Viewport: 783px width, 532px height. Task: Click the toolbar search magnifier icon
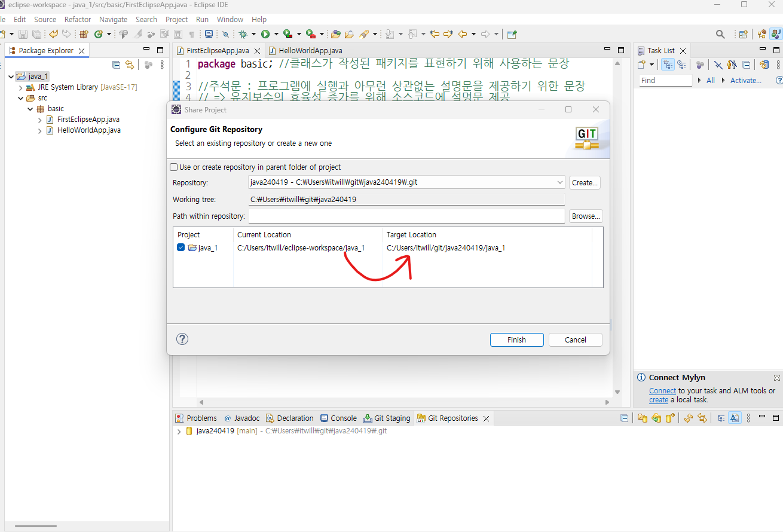tap(720, 34)
